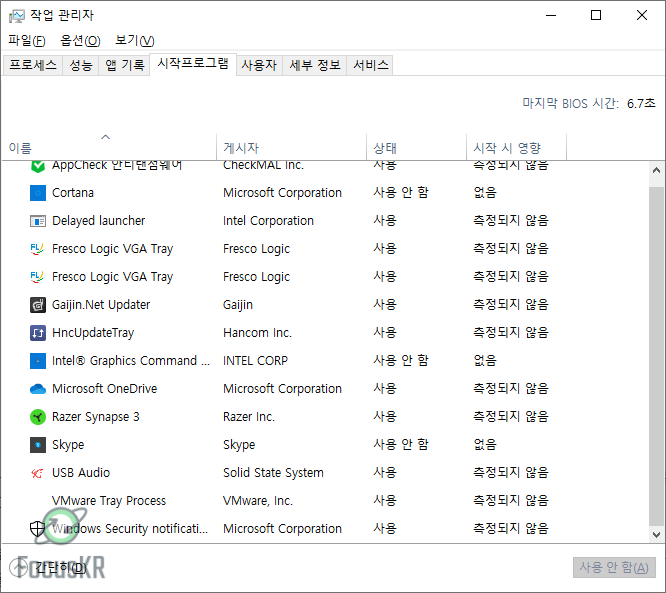Click Skype's 없음 impact cell
Image resolution: width=666 pixels, height=593 pixels.
485,445
